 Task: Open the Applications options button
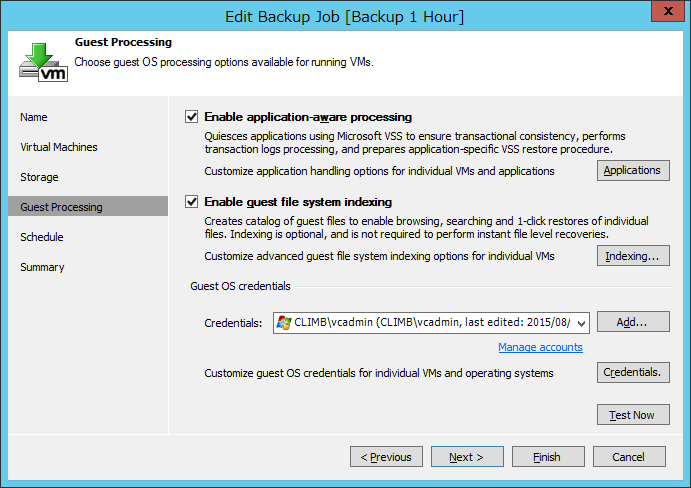coord(633,171)
